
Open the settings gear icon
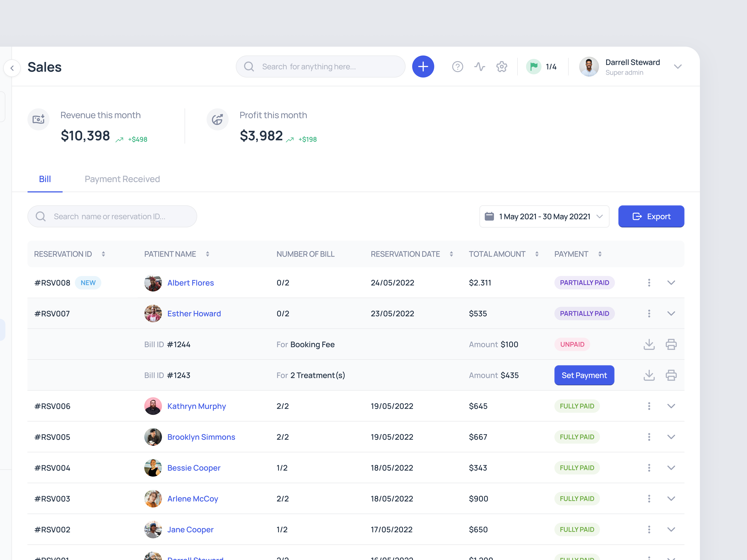pyautogui.click(x=502, y=66)
